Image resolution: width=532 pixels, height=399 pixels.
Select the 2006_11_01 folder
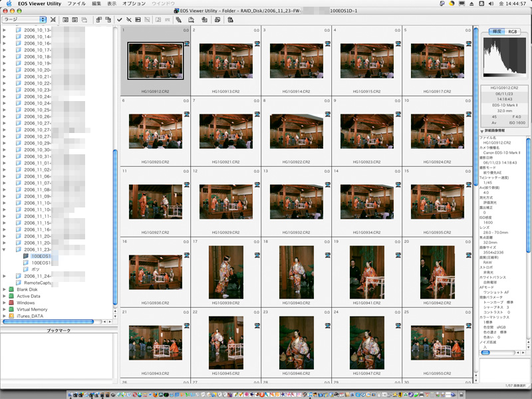click(37, 163)
